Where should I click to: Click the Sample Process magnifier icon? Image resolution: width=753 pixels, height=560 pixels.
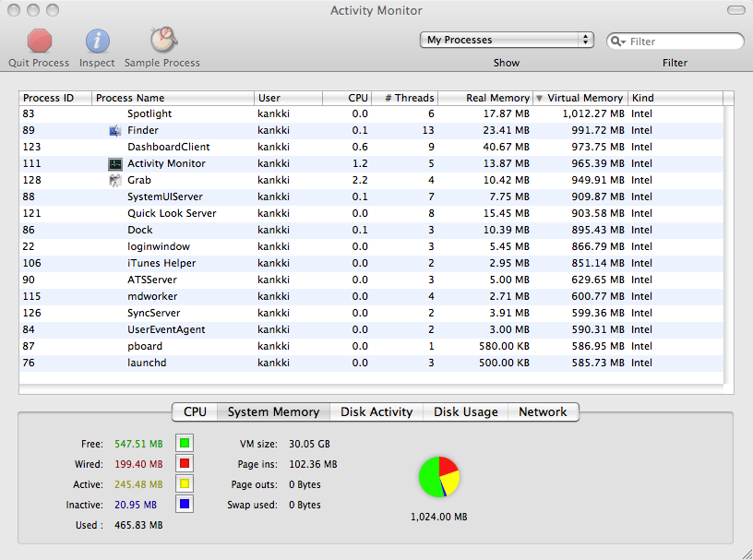pyautogui.click(x=163, y=40)
